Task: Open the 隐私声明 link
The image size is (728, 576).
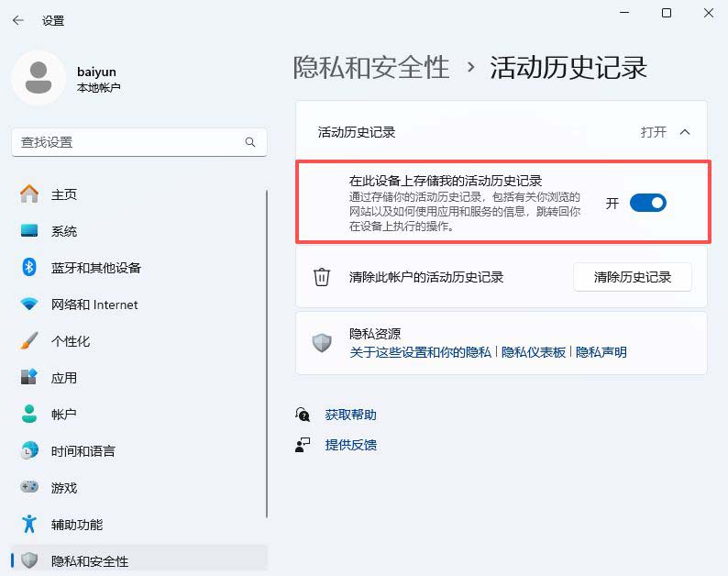Action: coord(601,352)
